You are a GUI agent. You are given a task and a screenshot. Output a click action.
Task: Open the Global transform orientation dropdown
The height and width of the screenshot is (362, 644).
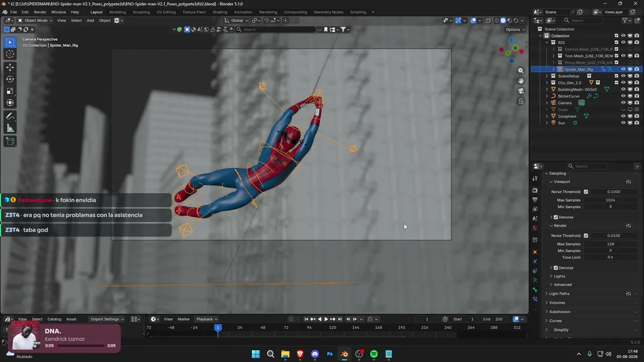pyautogui.click(x=236, y=21)
